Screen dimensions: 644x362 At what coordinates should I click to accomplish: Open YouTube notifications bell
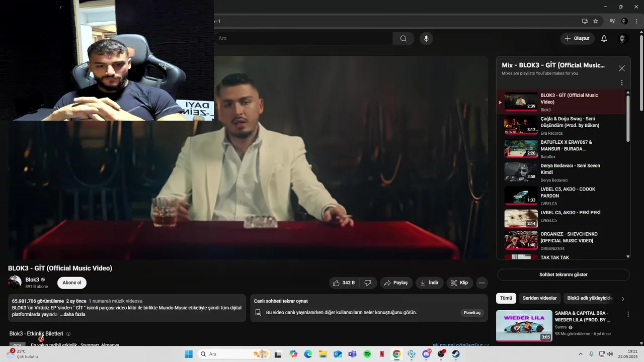pyautogui.click(x=604, y=38)
